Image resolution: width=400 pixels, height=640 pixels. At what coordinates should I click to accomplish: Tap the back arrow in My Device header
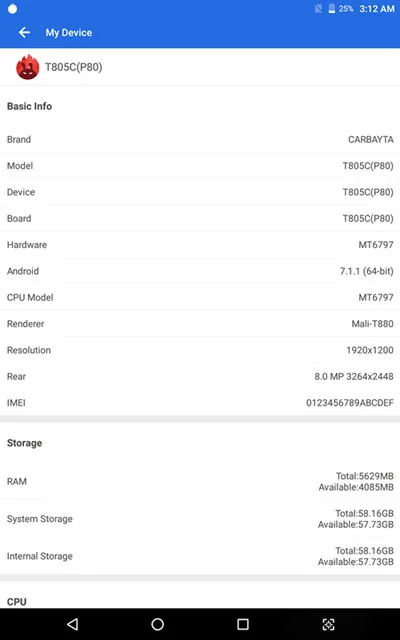(x=24, y=33)
